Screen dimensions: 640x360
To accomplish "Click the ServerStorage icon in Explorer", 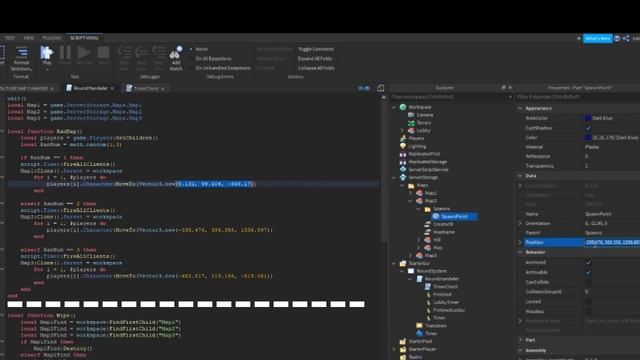I will [403, 177].
